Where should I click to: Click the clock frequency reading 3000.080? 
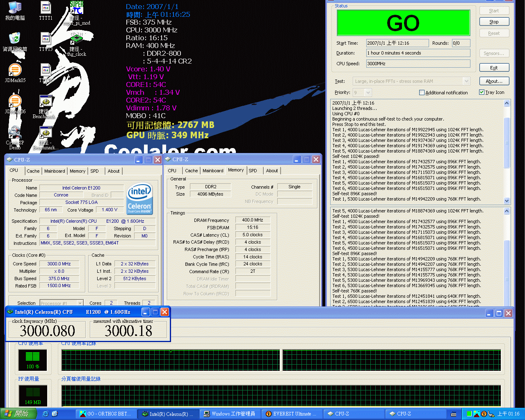point(48,331)
